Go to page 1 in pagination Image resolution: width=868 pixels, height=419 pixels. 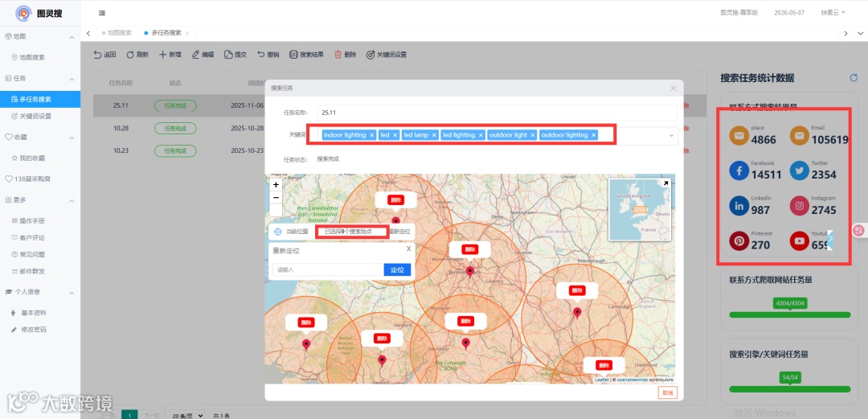(129, 415)
